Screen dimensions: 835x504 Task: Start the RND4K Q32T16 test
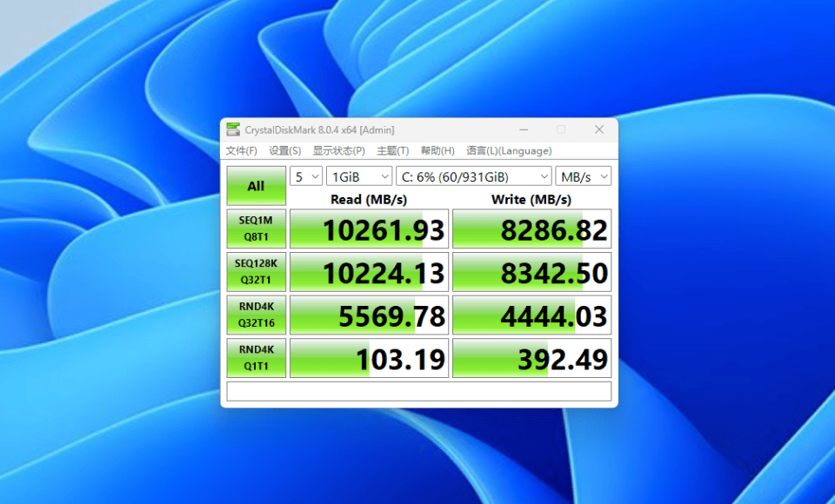click(x=256, y=315)
